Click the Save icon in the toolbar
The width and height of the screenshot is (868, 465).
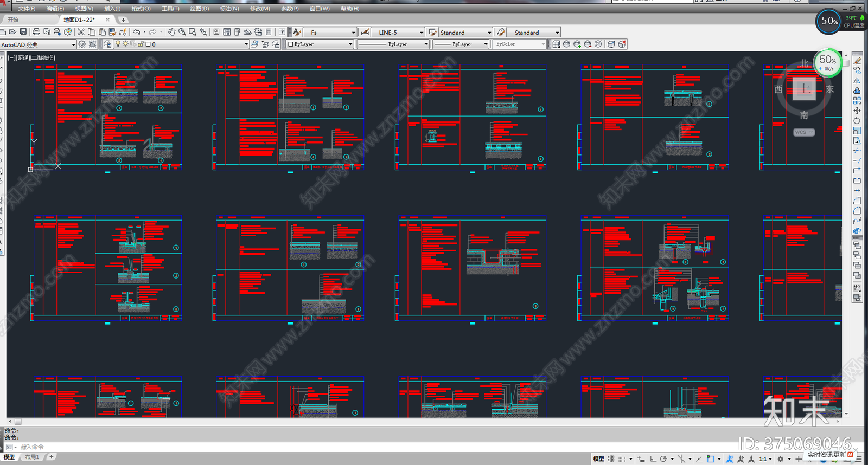[x=23, y=32]
